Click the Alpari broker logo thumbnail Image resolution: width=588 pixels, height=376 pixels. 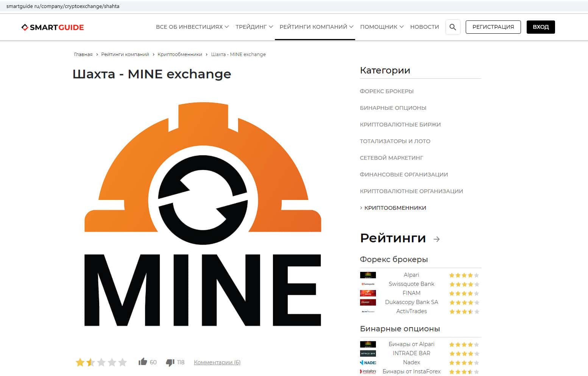click(368, 275)
